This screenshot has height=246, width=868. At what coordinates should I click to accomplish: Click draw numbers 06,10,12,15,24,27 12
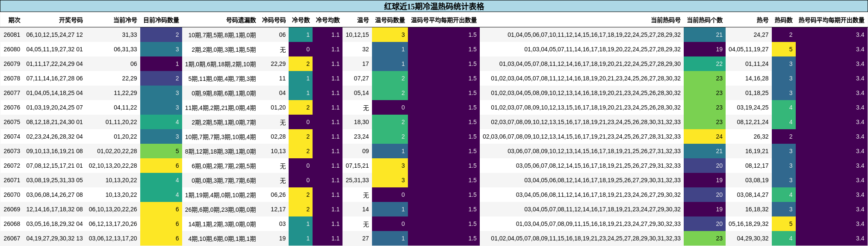pyautogui.click(x=55, y=35)
